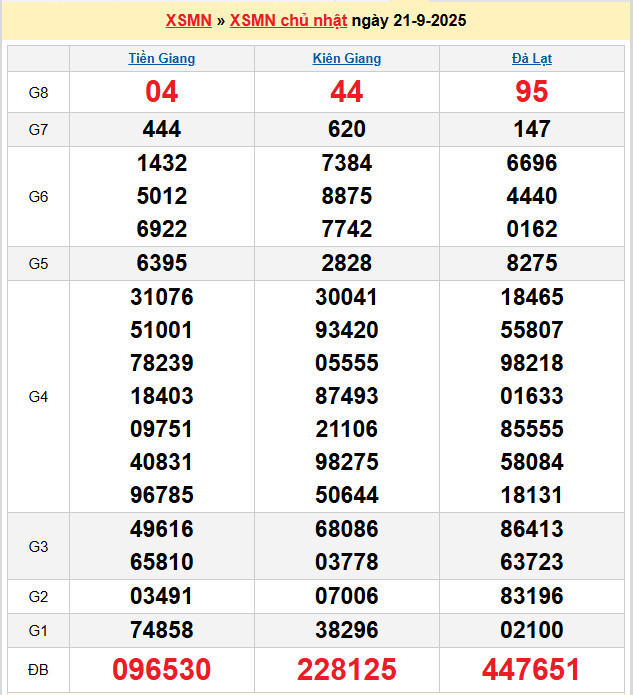Click the ĐB row label
633x695 pixels.
click(x=38, y=668)
